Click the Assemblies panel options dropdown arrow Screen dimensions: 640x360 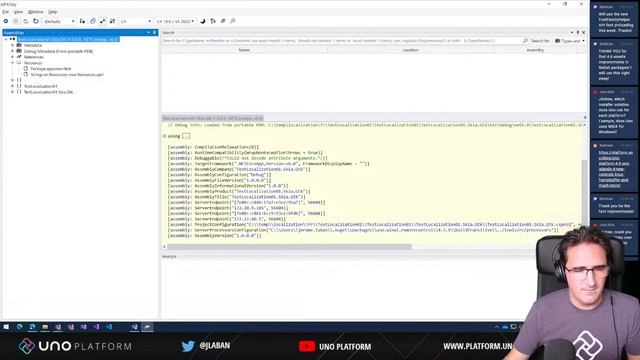point(149,32)
